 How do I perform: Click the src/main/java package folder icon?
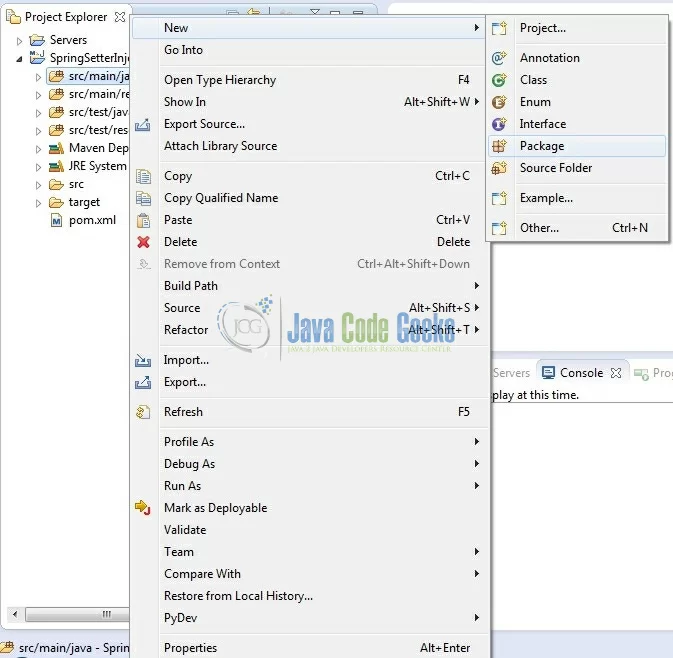tap(56, 76)
